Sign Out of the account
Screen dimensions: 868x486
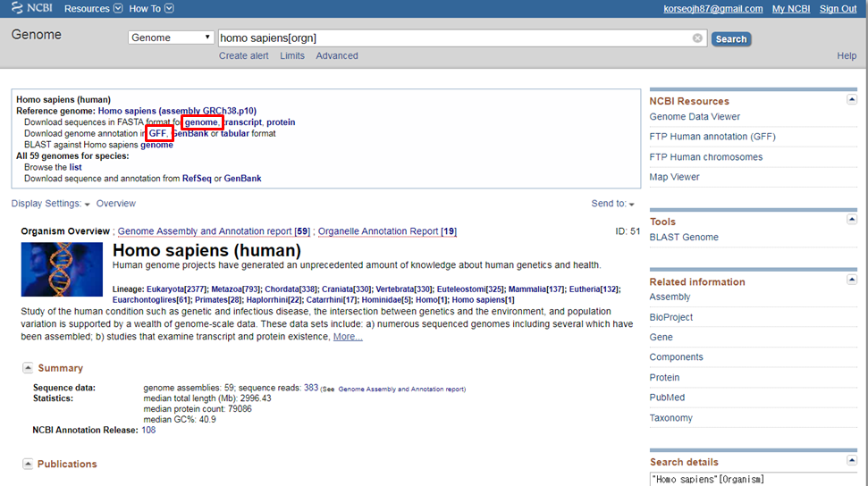[x=838, y=9]
